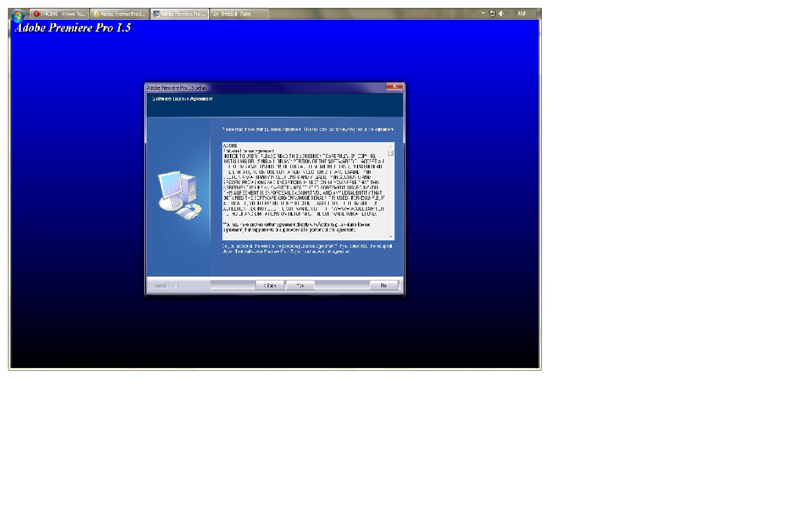Open the volume speaker tray icon
The image size is (812, 508).
(501, 14)
